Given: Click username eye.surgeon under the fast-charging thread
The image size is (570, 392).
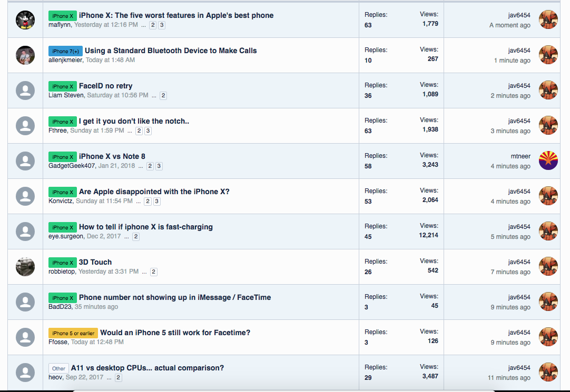Looking at the screenshot, I should (x=66, y=236).
